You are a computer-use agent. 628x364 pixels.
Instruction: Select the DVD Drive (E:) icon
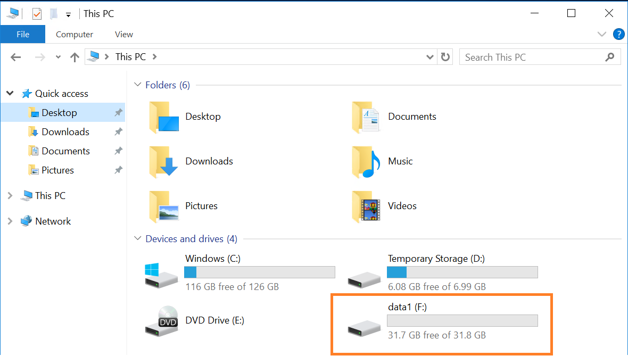161,320
